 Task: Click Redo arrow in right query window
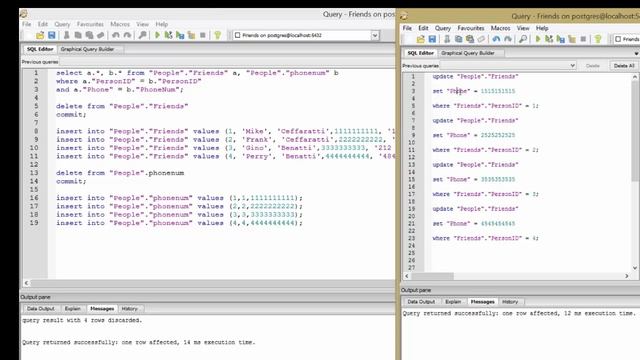(508, 39)
